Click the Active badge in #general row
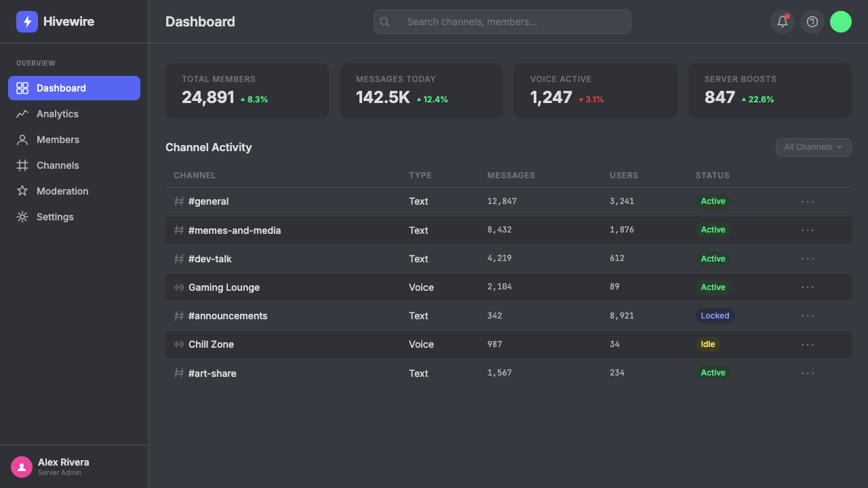The width and height of the screenshot is (868, 488). click(x=713, y=201)
